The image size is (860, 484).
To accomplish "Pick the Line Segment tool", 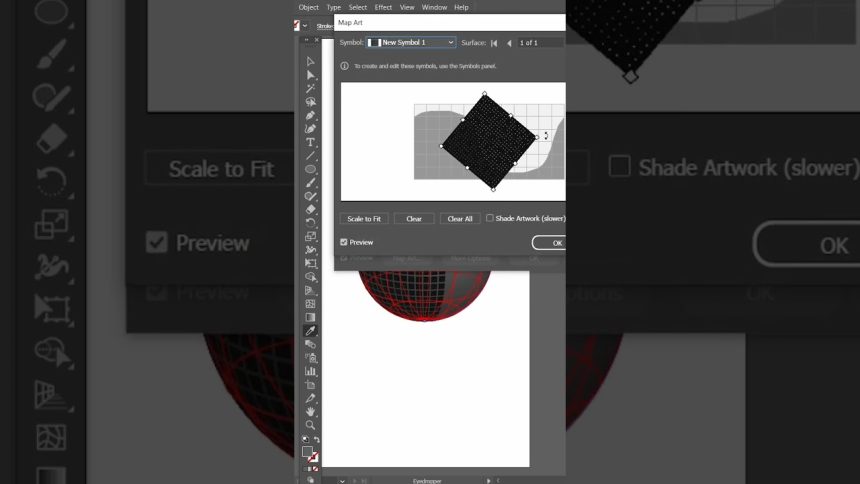I will click(x=310, y=155).
